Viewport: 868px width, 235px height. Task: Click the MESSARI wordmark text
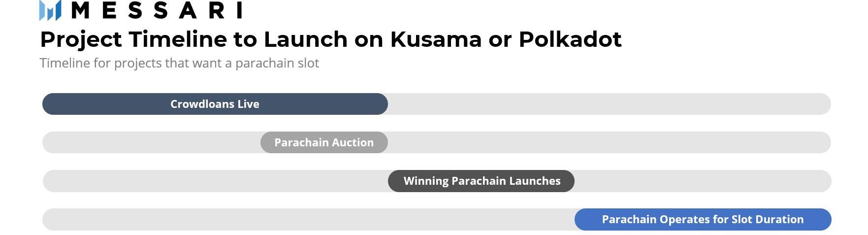pos(157,10)
